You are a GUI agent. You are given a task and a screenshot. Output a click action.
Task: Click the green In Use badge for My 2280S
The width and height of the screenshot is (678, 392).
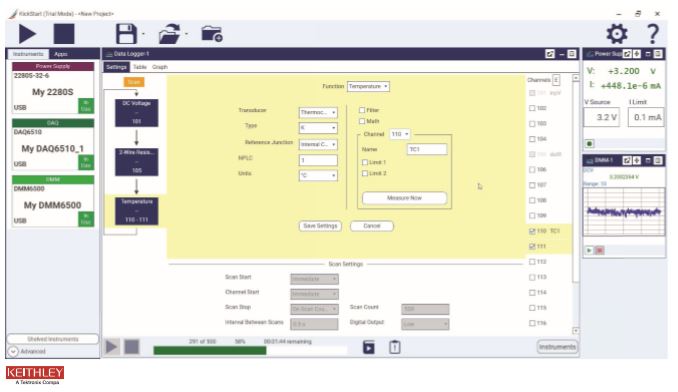click(86, 106)
